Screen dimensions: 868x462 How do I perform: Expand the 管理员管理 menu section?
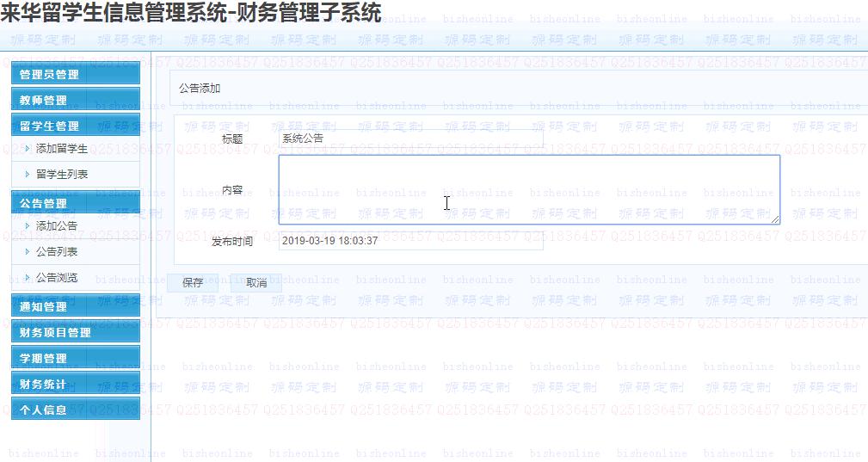76,74
